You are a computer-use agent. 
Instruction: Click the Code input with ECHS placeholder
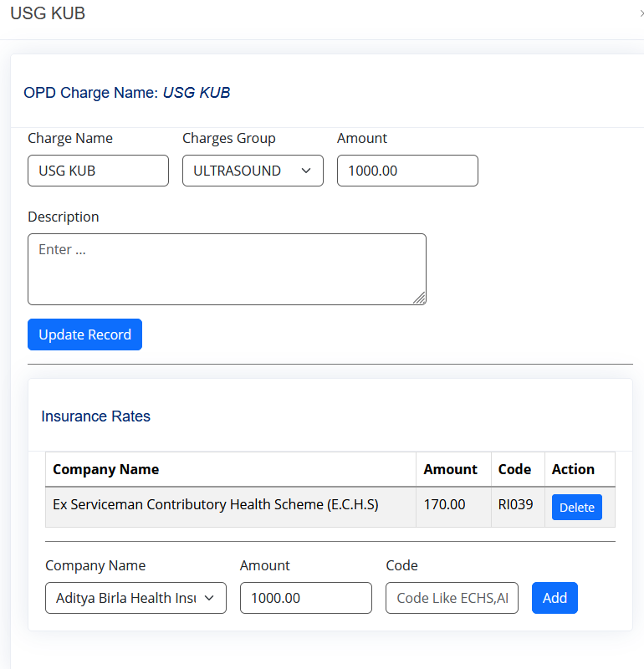click(452, 598)
